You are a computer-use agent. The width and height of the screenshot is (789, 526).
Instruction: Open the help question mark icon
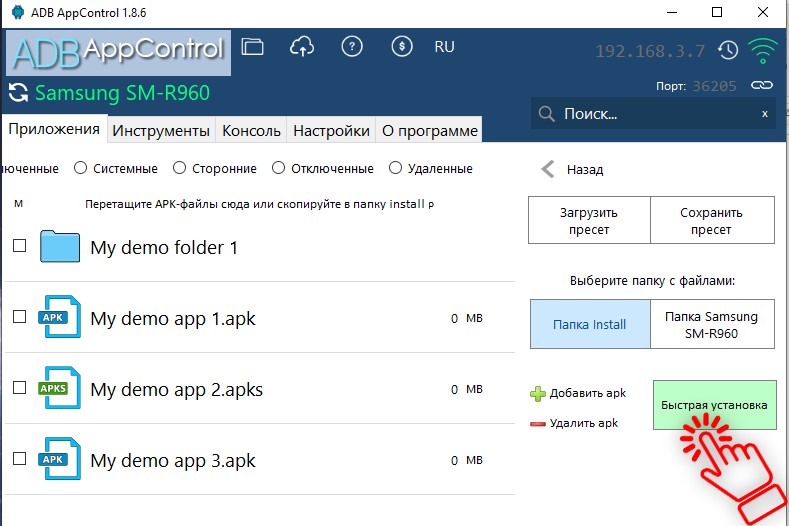coord(351,46)
